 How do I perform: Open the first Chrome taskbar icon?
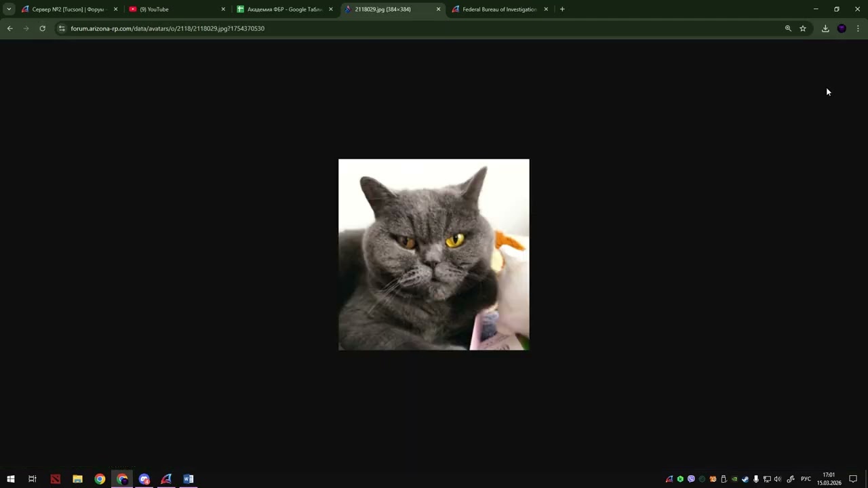(100, 479)
